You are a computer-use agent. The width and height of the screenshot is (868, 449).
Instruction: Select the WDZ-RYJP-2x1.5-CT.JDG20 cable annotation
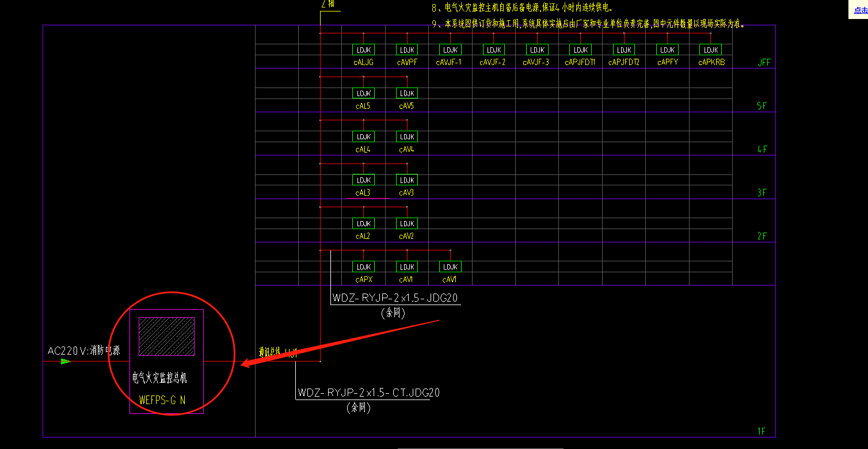pos(369,393)
